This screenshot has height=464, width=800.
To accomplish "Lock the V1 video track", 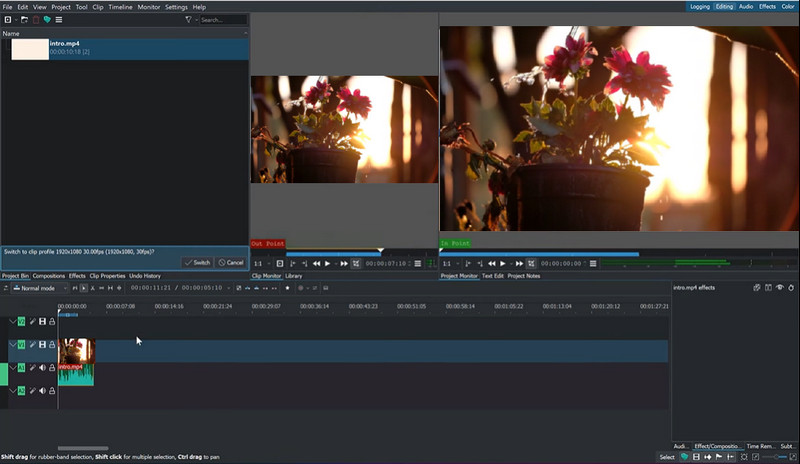I will coord(52,345).
